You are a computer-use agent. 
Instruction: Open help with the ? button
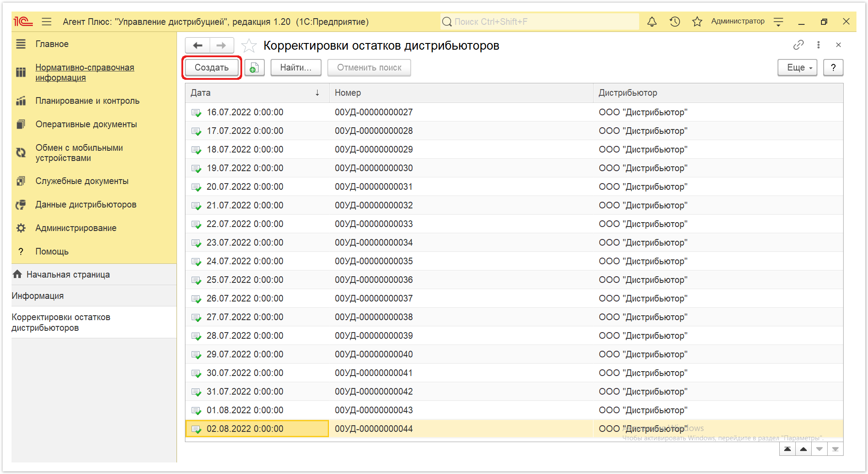pyautogui.click(x=833, y=68)
